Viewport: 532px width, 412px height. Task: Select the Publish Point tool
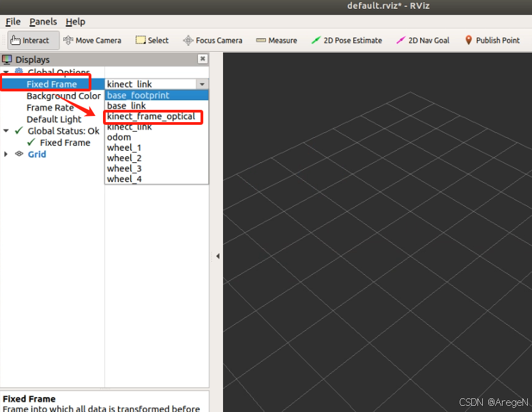pos(492,40)
